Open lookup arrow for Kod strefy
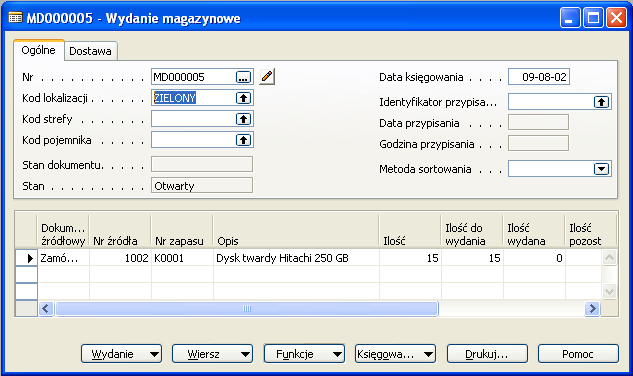 243,119
